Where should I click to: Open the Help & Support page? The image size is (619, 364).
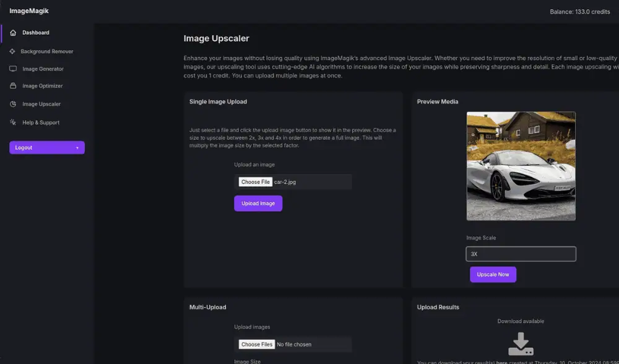click(x=41, y=123)
